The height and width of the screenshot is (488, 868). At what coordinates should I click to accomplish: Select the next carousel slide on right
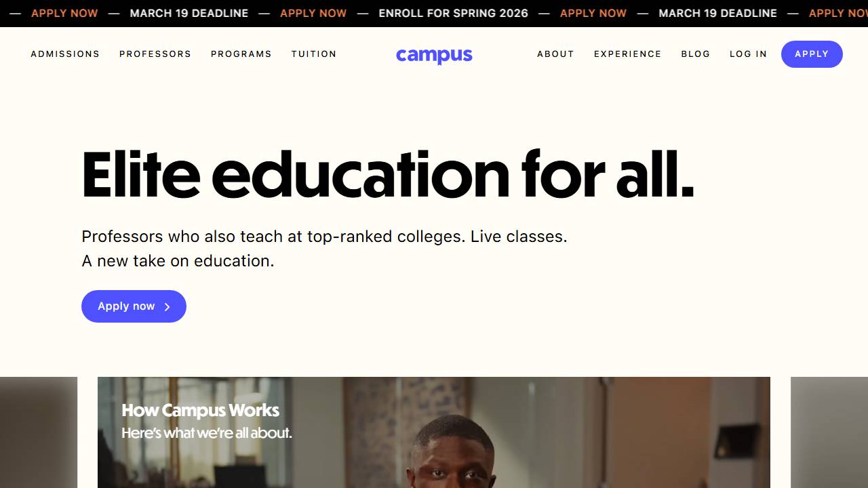[829, 434]
